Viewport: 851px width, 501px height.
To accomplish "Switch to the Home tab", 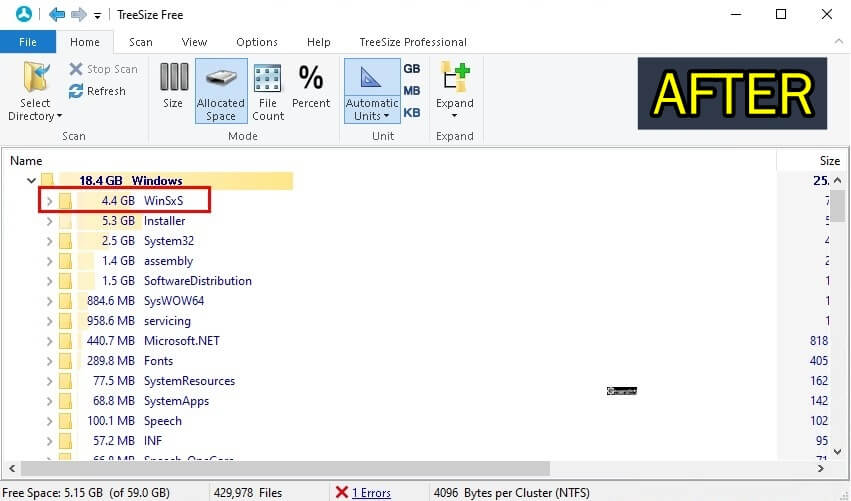I will click(85, 42).
